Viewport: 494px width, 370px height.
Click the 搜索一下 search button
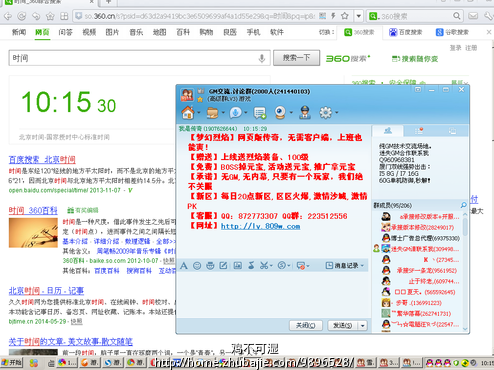tap(296, 58)
